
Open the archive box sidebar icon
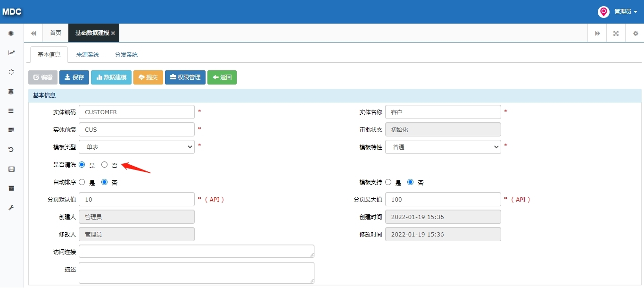pyautogui.click(x=11, y=188)
